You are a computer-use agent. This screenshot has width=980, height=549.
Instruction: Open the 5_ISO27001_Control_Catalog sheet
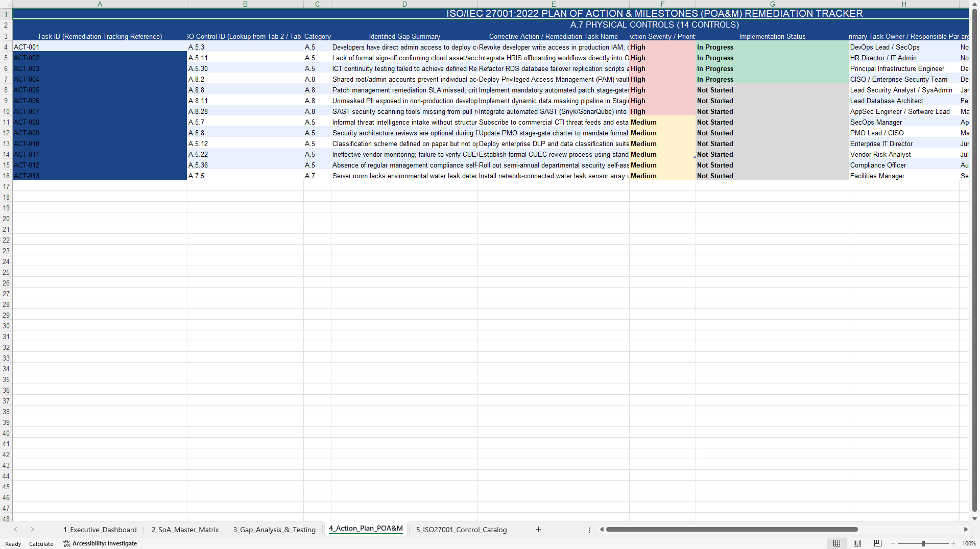pos(462,530)
